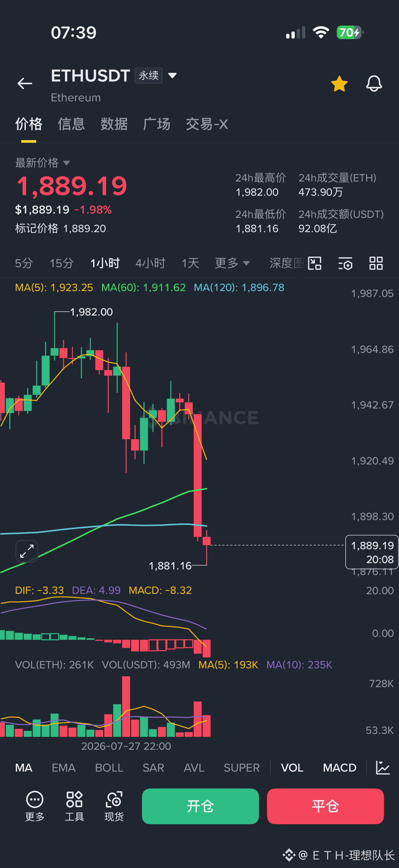Tap the 07:39 clock in status bar

pos(74,33)
